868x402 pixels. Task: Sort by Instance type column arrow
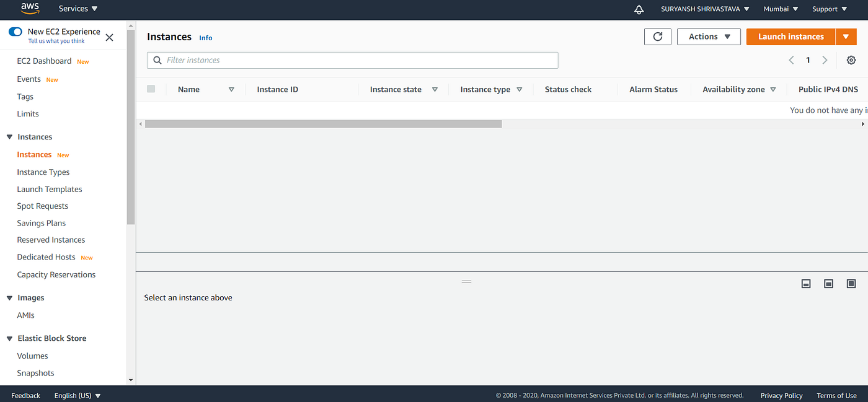520,89
